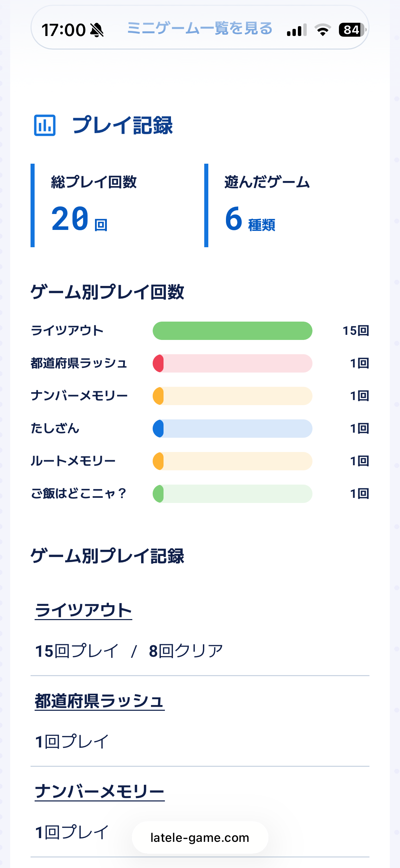Tap the latele-game.com address pill
Screen dimensions: 400x868
[200, 837]
